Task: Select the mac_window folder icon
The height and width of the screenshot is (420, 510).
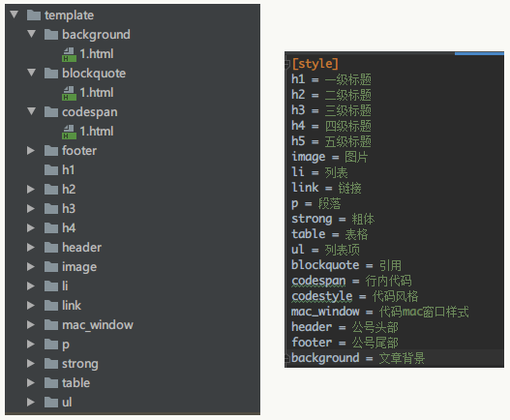Action: 51,325
